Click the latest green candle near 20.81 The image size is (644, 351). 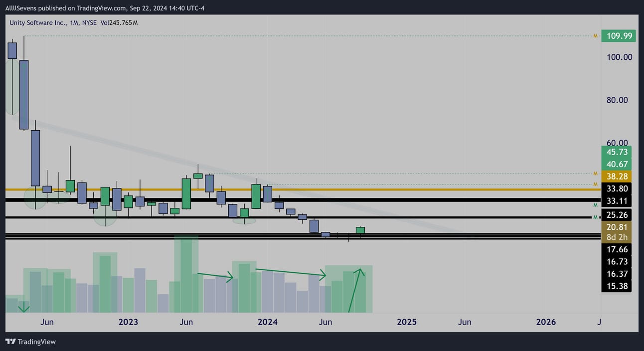click(360, 230)
